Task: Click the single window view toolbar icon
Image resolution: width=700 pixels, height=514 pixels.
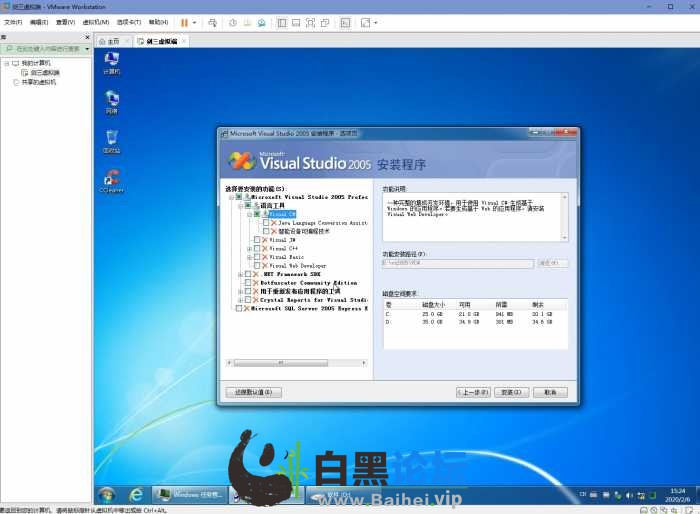Action: pos(296,23)
